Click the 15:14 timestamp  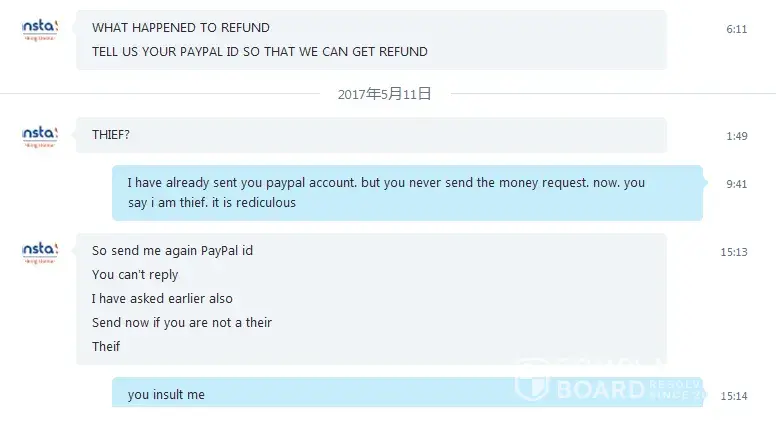(x=733, y=396)
